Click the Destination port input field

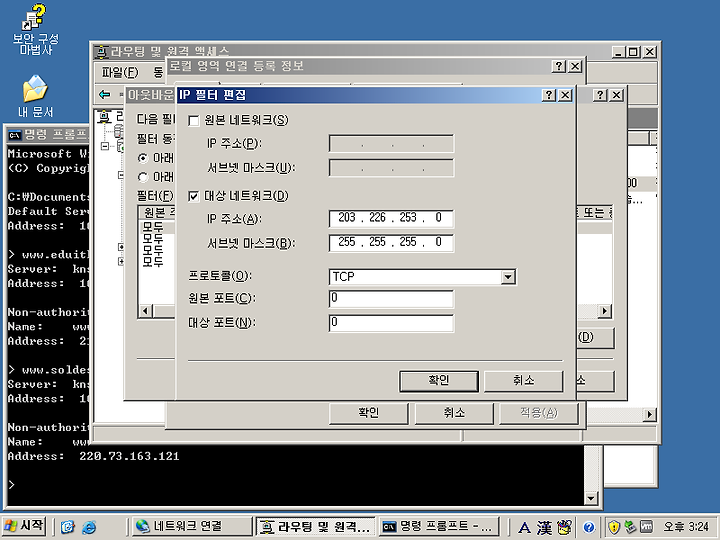pyautogui.click(x=391, y=323)
